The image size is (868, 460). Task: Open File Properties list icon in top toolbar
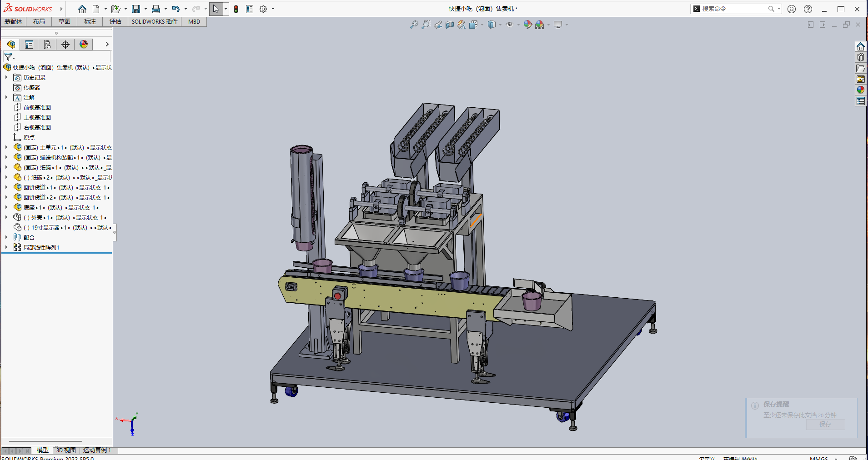[250, 9]
